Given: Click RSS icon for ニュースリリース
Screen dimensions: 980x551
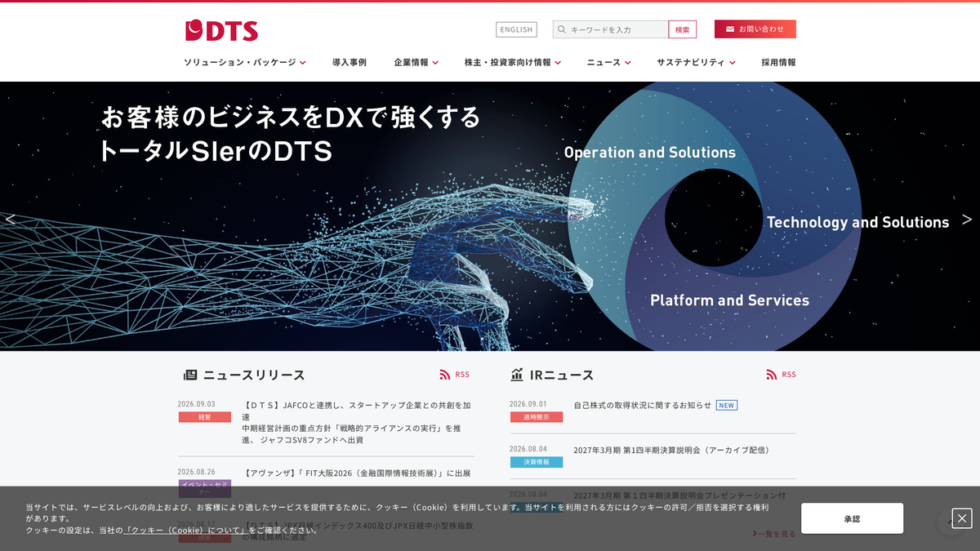Looking at the screenshot, I should click(445, 375).
